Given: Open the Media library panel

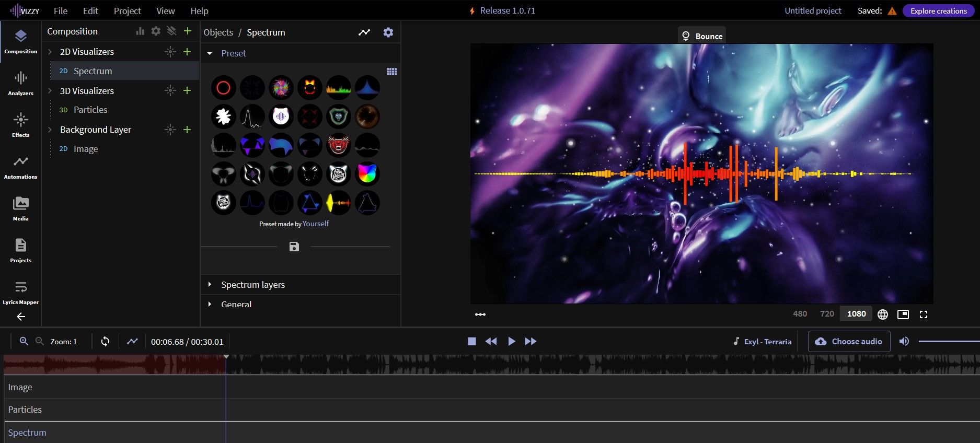Looking at the screenshot, I should click(20, 208).
